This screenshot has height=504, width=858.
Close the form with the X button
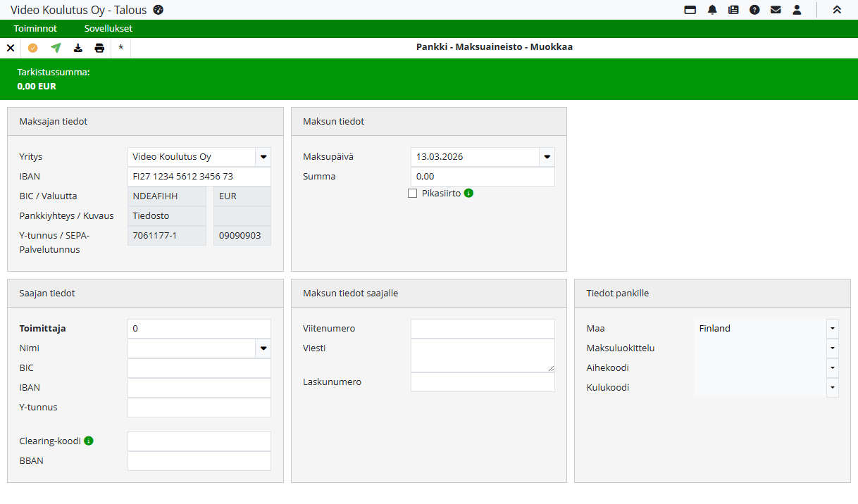(11, 48)
